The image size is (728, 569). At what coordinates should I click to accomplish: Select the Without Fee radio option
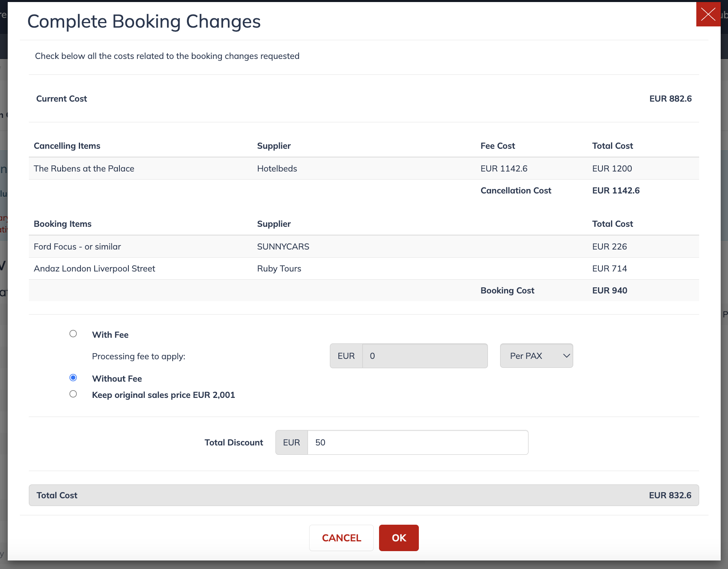[73, 378]
